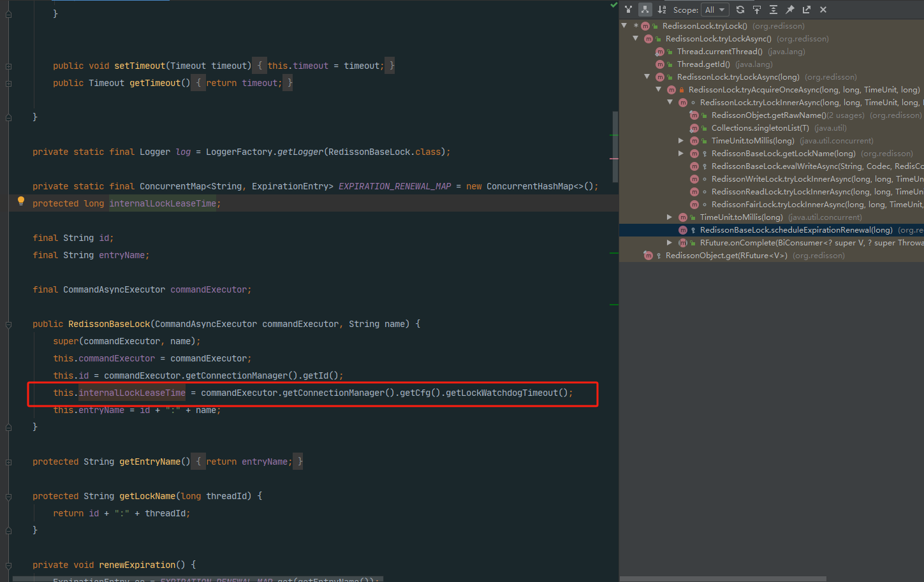
Task: Collapse the RedissonLock.tryLockAsync() node
Action: (x=636, y=39)
